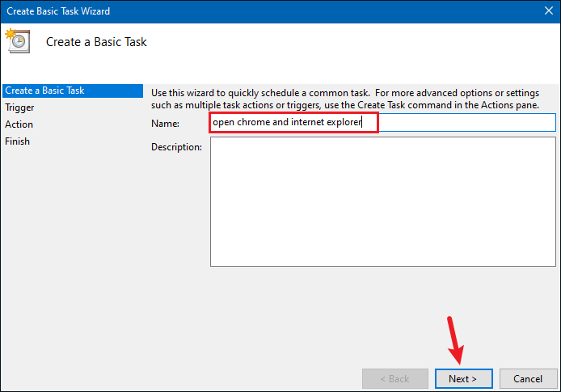Select the Create a Basic Task step
Viewport: 561px width, 392px height.
pyautogui.click(x=73, y=91)
